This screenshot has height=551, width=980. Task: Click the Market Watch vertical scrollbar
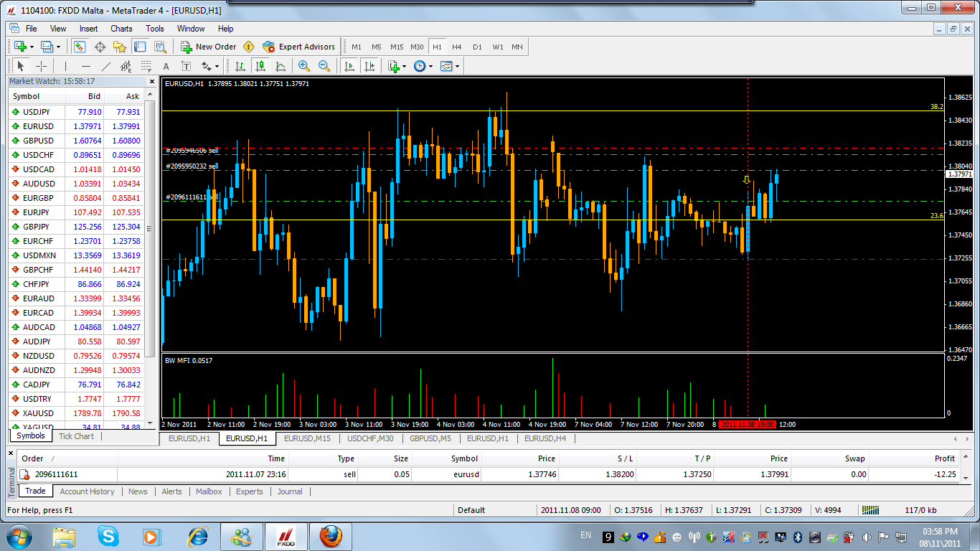pyautogui.click(x=150, y=230)
